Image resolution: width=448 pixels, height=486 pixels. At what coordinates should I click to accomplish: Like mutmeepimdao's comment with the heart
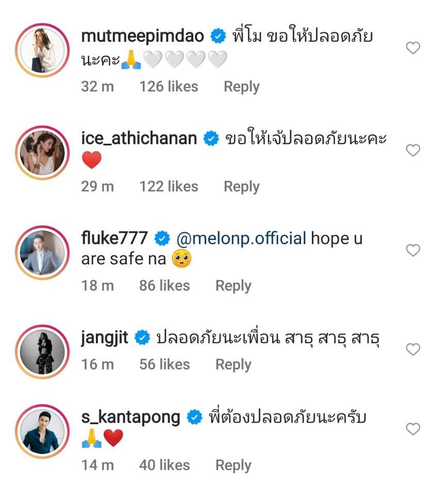click(413, 48)
